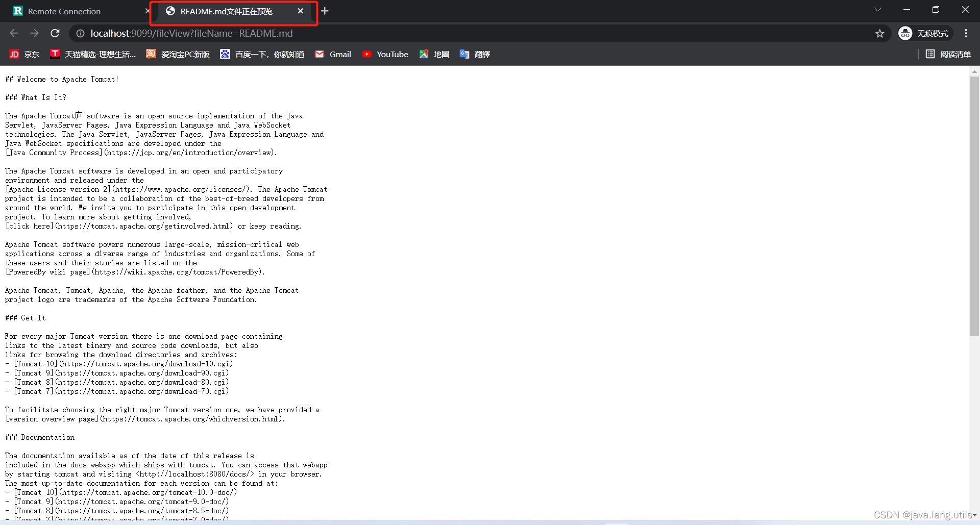
Task: Open the incognito 无痕模式 profile button
Action: click(x=924, y=33)
